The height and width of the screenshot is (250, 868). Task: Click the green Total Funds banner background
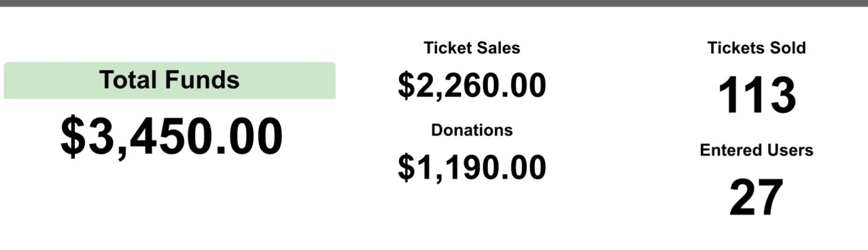click(x=169, y=80)
